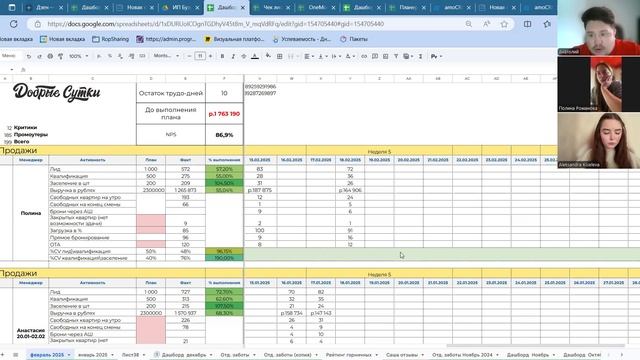Open the Пакеты bookmark
The height and width of the screenshot is (360, 640).
(x=353, y=39)
